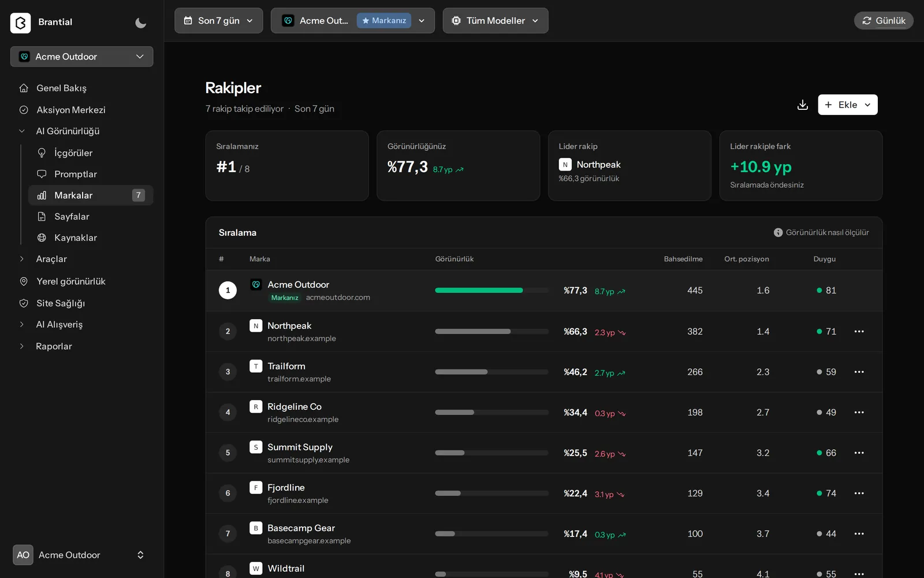
Task: Open the three-dot menu for Basecamp Gear row
Action: pos(859,533)
